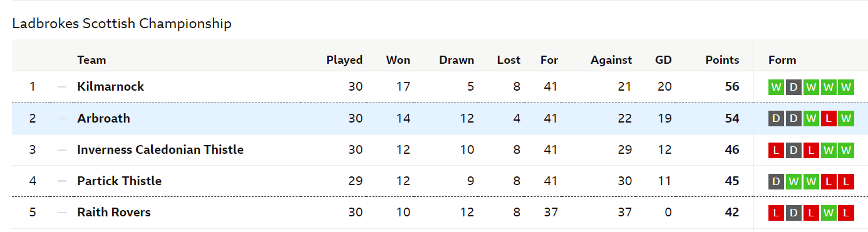Click the position-unchanged dash beside Kilmarnock
This screenshot has width=868, height=232.
pyautogui.click(x=61, y=87)
